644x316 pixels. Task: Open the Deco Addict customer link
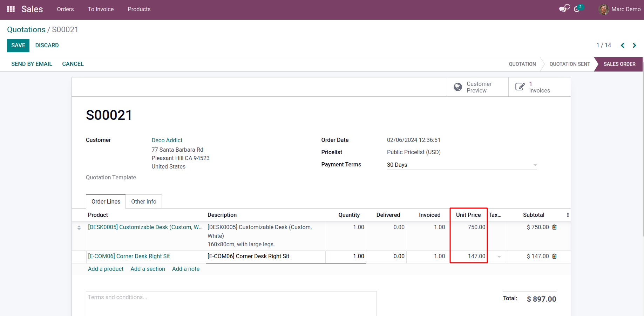[x=167, y=140]
